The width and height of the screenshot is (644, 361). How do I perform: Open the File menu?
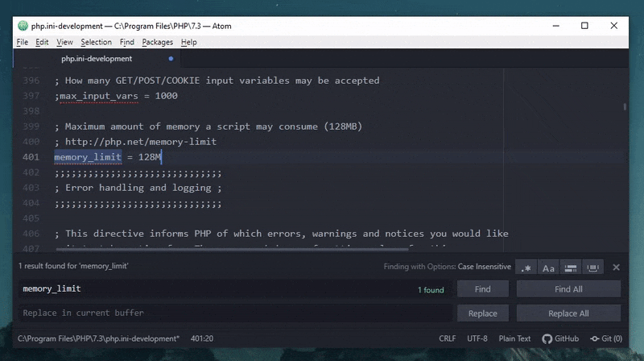23,42
